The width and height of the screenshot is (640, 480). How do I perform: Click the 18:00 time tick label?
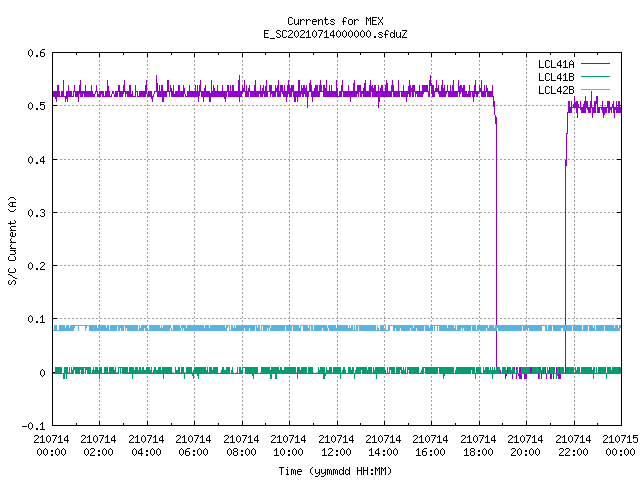[x=478, y=452]
